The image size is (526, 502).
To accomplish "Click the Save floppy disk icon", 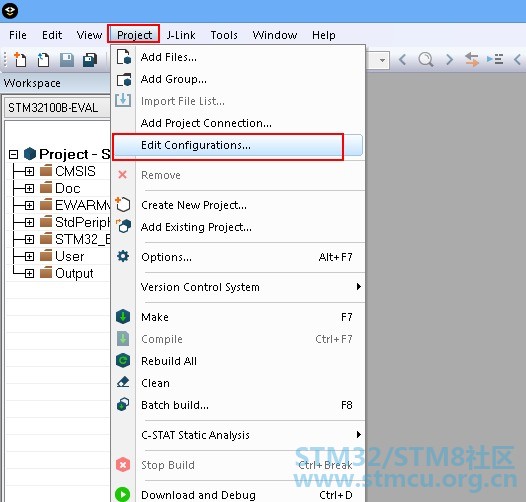I will 67,60.
